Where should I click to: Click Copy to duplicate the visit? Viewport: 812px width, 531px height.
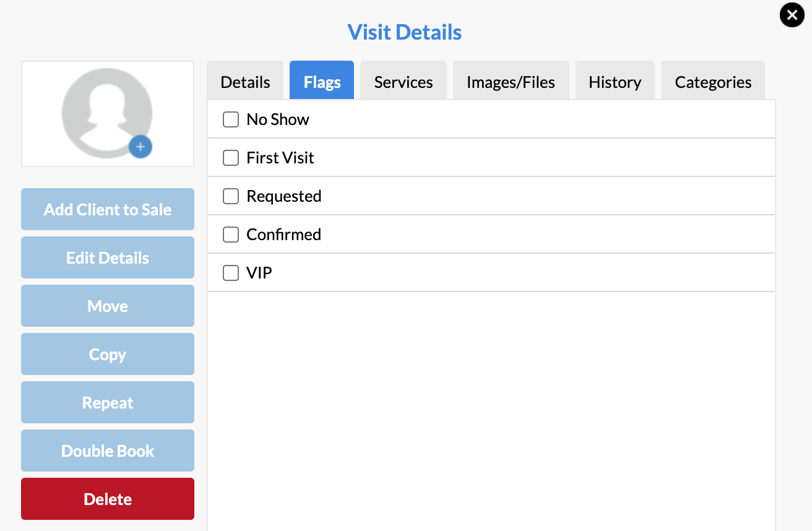tap(107, 354)
